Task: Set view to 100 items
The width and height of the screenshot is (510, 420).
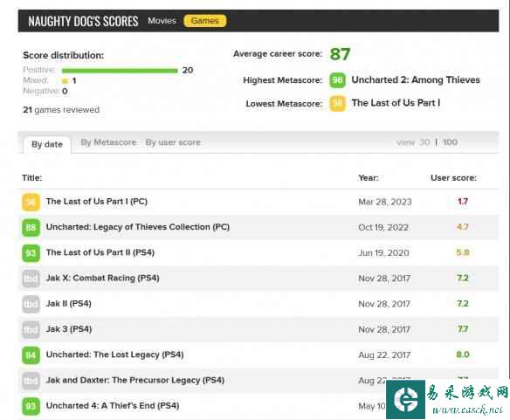Action: [450, 142]
